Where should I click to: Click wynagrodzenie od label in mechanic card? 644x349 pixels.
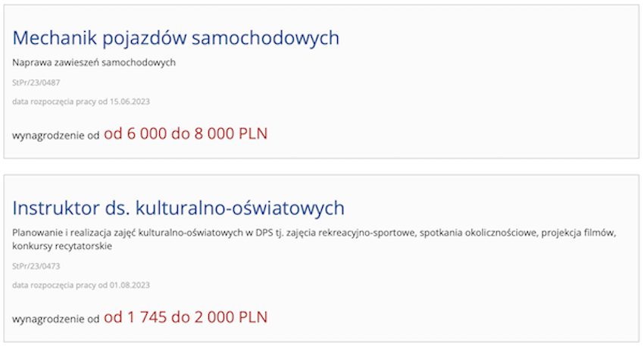point(56,136)
